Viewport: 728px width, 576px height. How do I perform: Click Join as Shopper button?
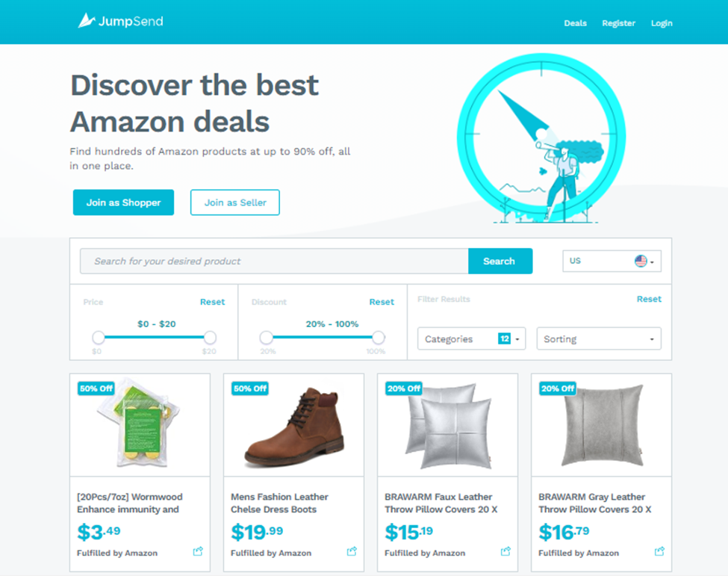[x=123, y=202]
